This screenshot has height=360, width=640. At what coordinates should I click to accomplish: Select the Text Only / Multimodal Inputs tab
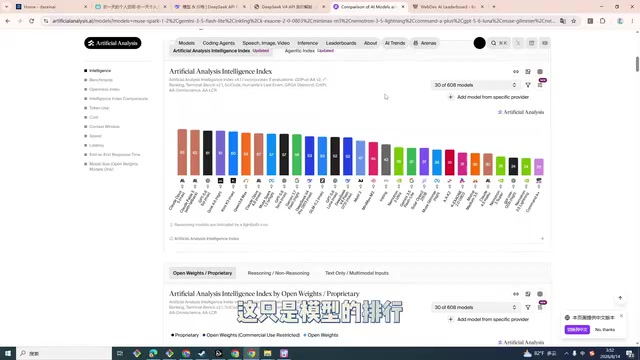(x=357, y=273)
